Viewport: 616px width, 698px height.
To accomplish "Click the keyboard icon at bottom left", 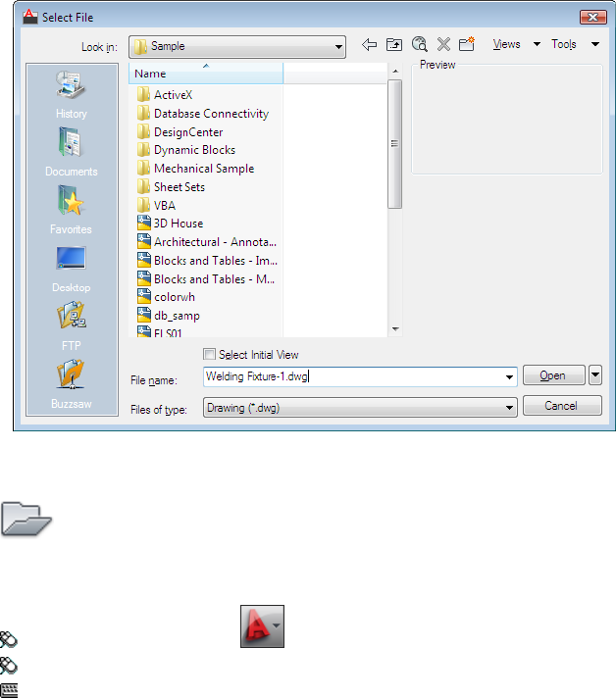I will pyautogui.click(x=9, y=690).
